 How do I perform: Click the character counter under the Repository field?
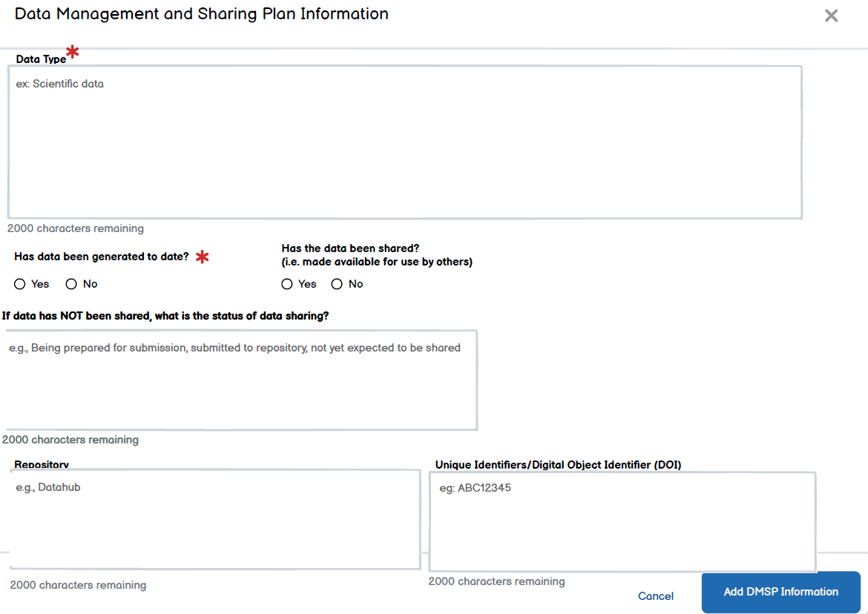coord(78,585)
